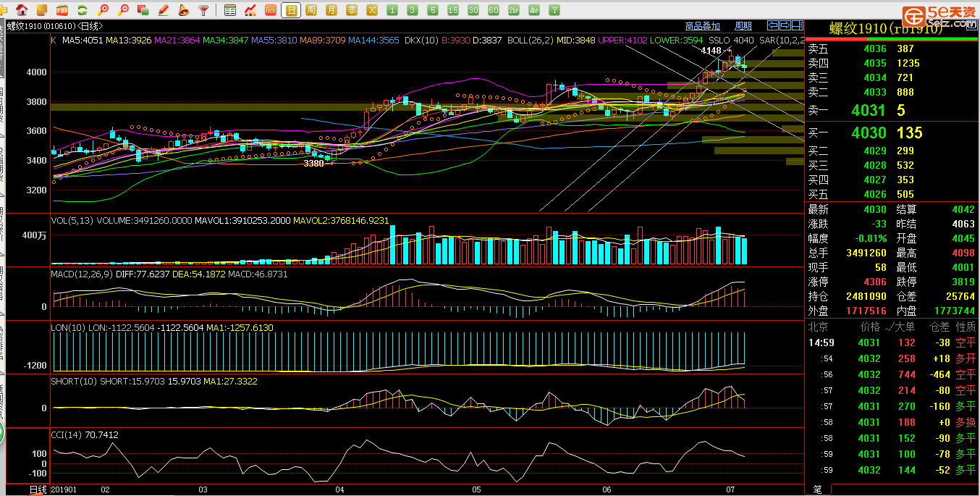Viewport: 980px width, 496px height.
Task: Click the 涨停 limit-up price 4306
Action: 875,282
